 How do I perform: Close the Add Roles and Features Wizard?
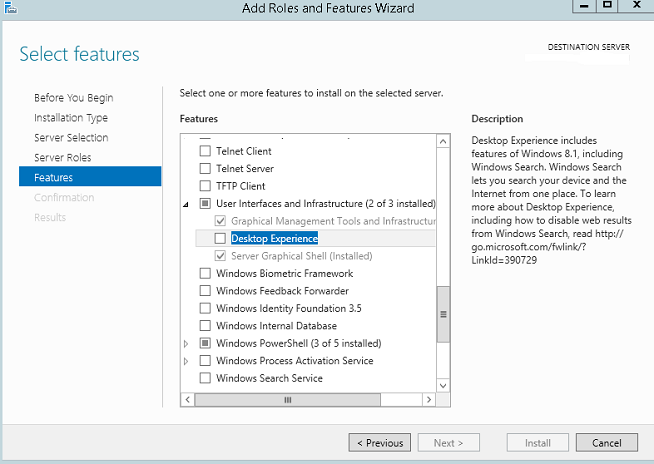click(x=636, y=6)
